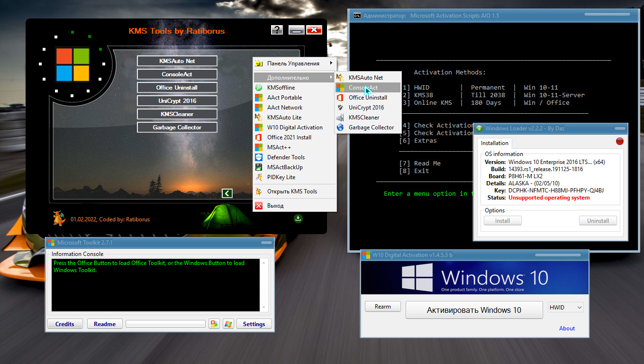The width and height of the screenshot is (644, 364).
Task: Click the Information Console text area
Action: click(x=156, y=285)
